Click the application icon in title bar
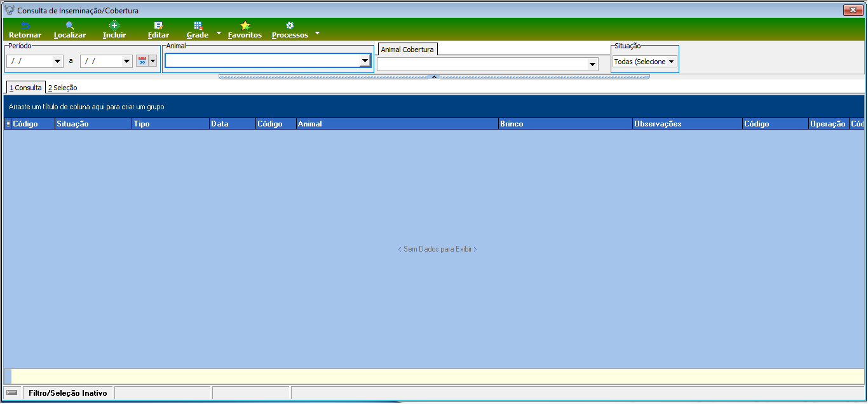Screen dimensions: 868x404 coord(10,10)
